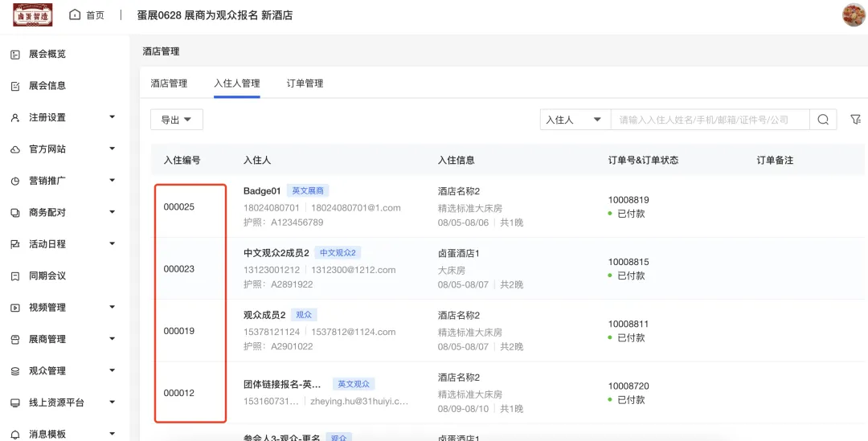Click the search magnifier icon
The height and width of the screenshot is (441, 868).
point(823,120)
